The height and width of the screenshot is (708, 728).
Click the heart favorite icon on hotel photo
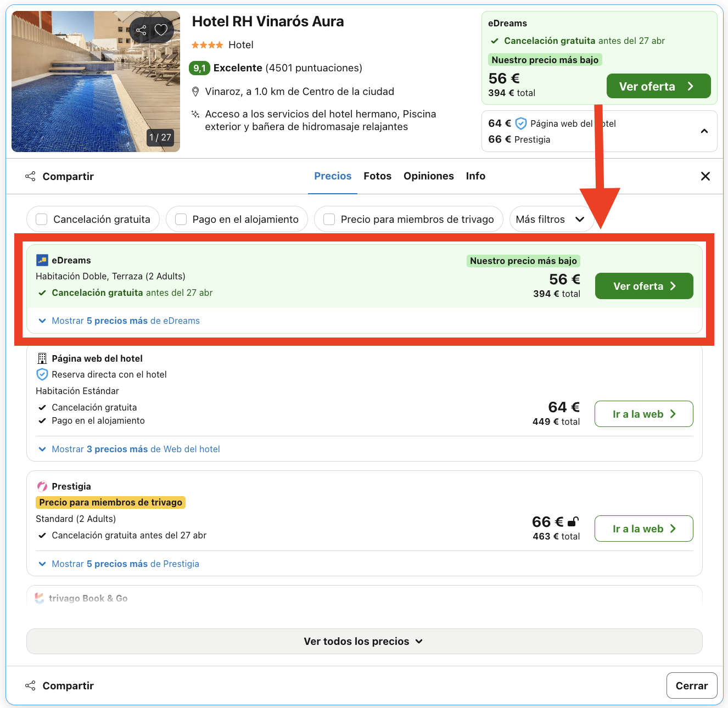click(161, 30)
